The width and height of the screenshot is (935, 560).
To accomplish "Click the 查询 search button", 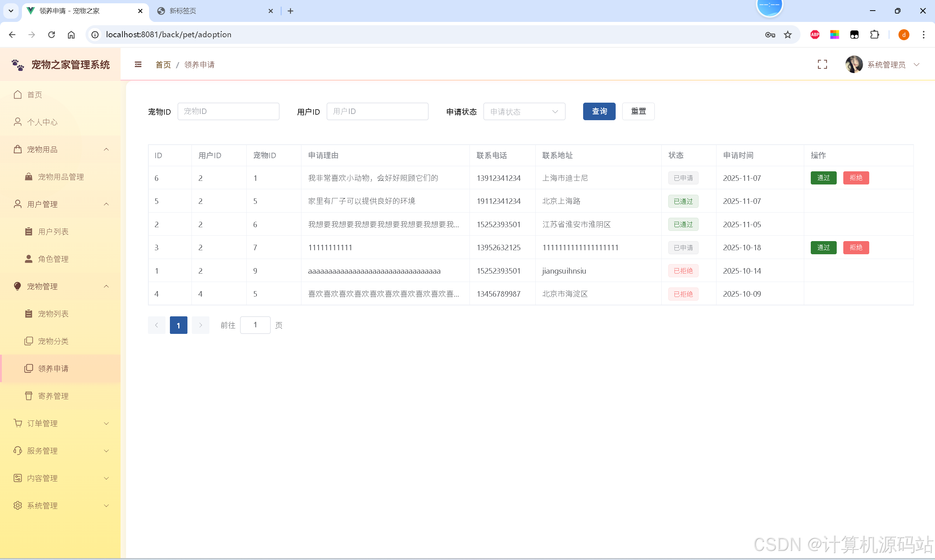I will pos(599,111).
